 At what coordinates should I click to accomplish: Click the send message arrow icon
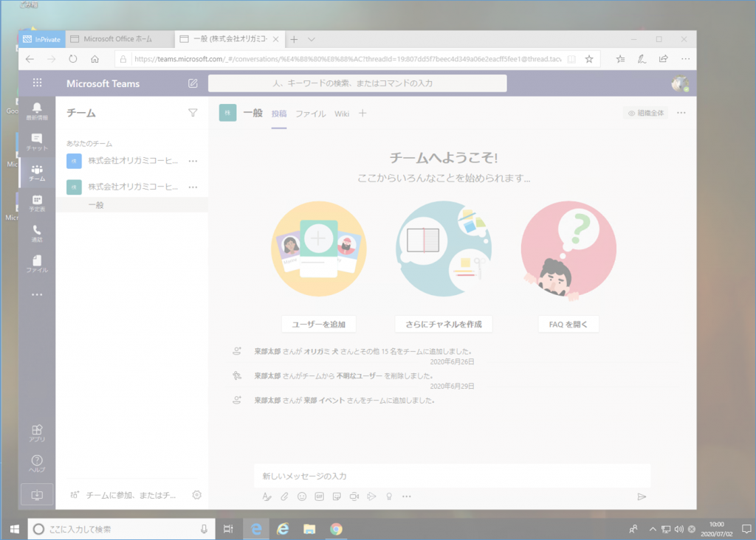coord(642,496)
